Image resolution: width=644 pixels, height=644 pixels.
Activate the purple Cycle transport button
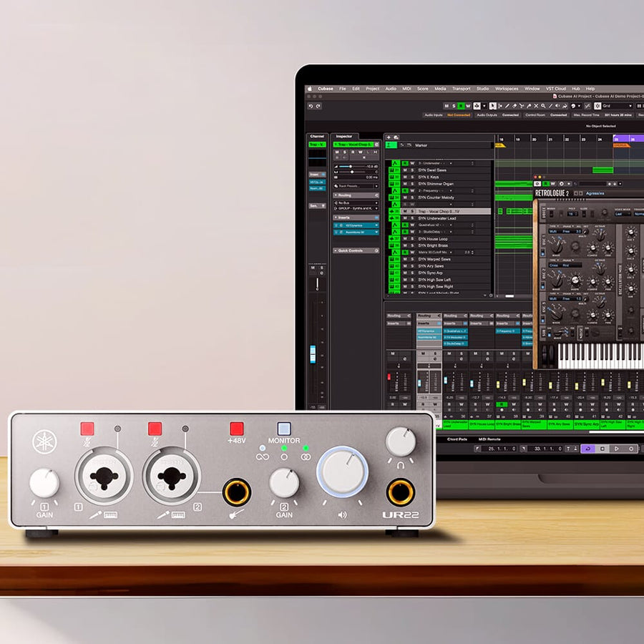tap(588, 449)
